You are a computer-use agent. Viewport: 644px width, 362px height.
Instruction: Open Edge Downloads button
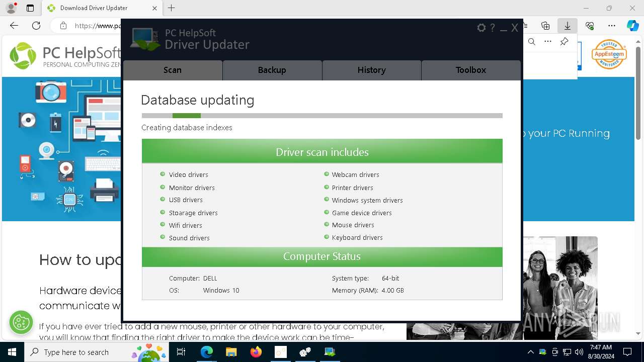pos(568,26)
